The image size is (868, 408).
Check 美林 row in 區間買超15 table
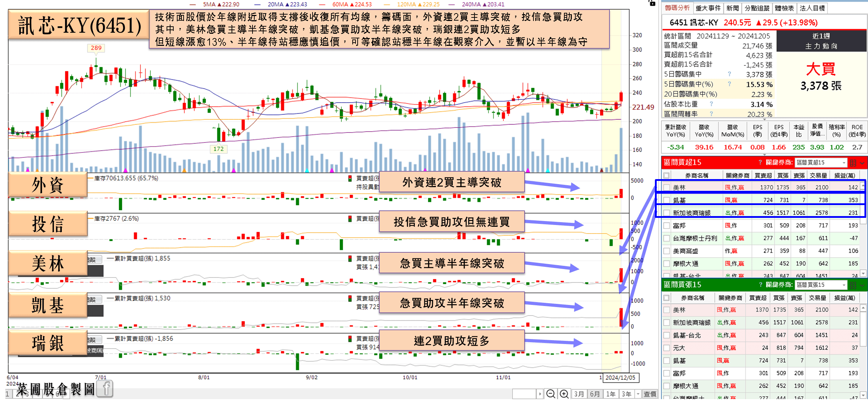[667, 187]
